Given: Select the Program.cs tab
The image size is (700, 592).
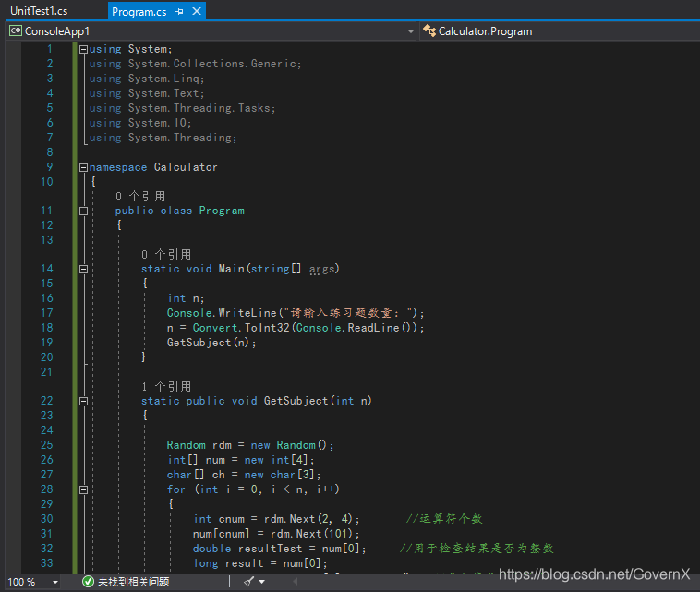Looking at the screenshot, I should [x=139, y=12].
